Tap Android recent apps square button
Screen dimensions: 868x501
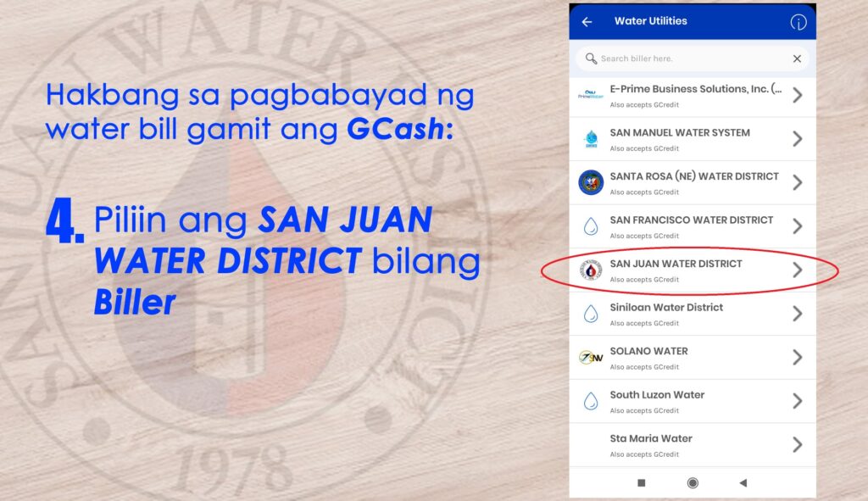(x=641, y=482)
